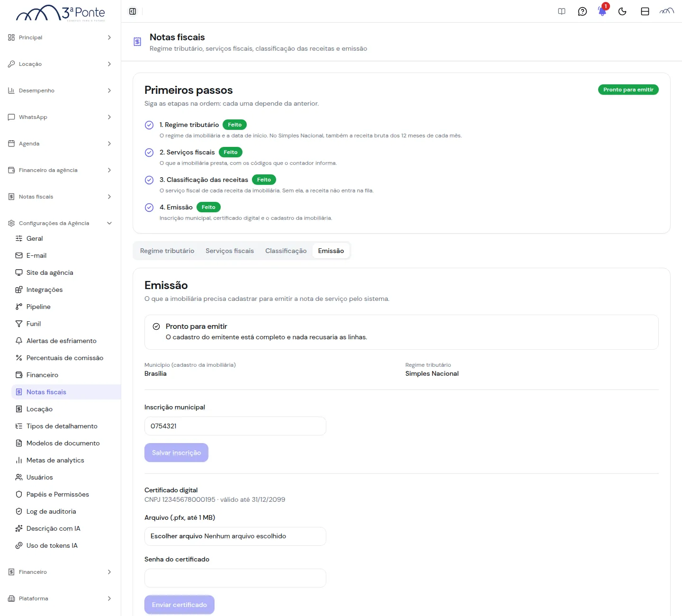Click the layout panels icon in header

tap(645, 11)
